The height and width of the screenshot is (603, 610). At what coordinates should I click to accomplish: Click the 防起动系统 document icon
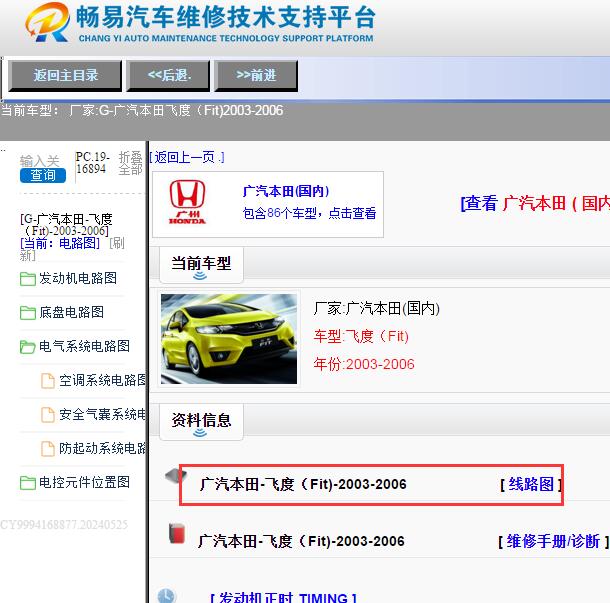[48, 448]
